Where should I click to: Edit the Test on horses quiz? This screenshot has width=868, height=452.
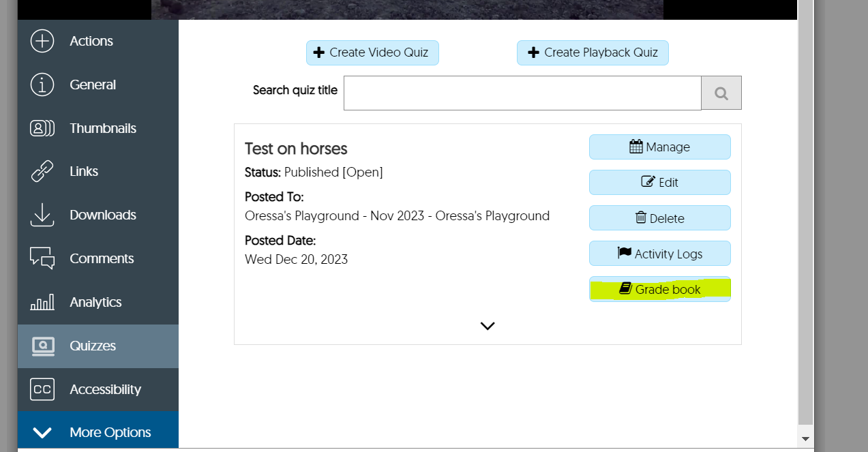[660, 182]
